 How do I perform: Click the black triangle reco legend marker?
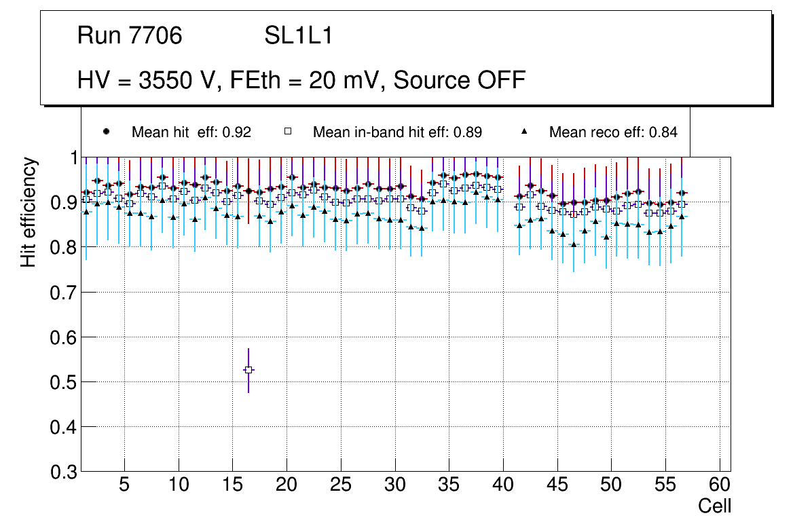(x=525, y=132)
